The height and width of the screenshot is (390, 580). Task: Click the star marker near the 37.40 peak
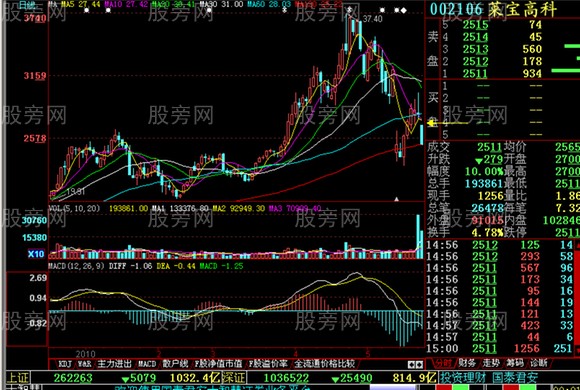pos(350,10)
